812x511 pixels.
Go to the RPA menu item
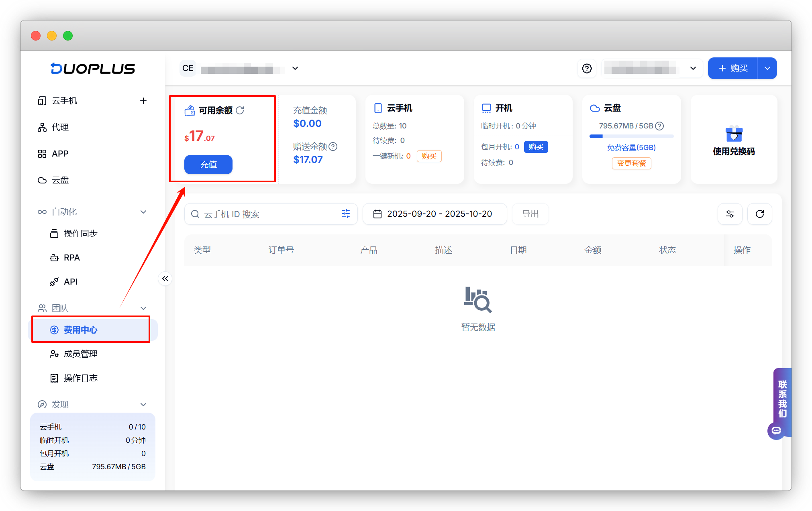71,258
